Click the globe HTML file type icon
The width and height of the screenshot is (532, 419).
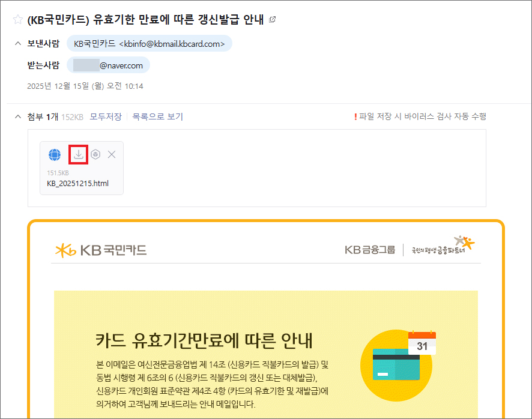click(x=55, y=155)
